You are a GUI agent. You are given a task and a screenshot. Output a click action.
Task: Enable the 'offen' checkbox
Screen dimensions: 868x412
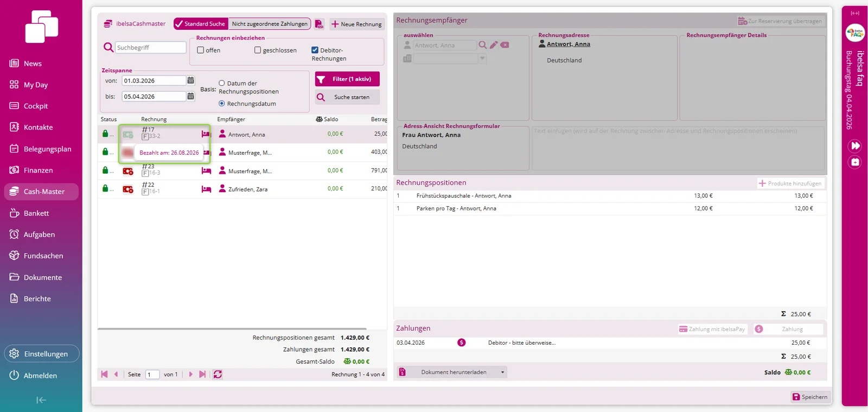click(201, 50)
